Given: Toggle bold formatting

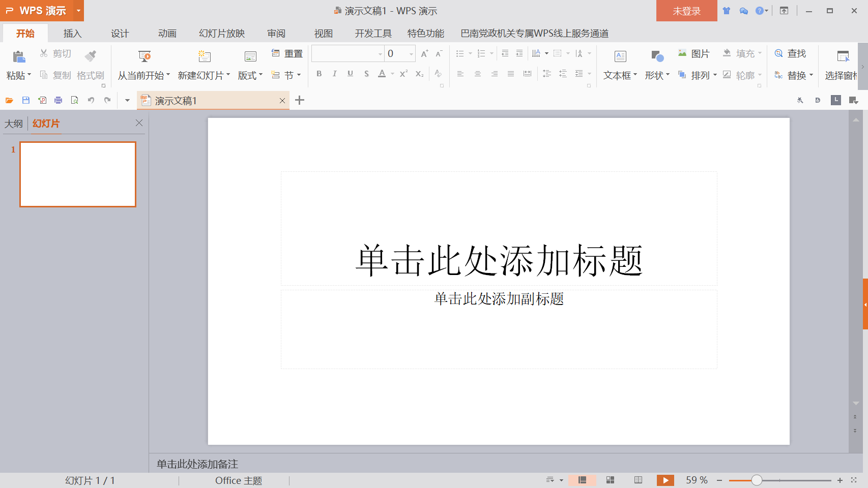Looking at the screenshot, I should (319, 74).
